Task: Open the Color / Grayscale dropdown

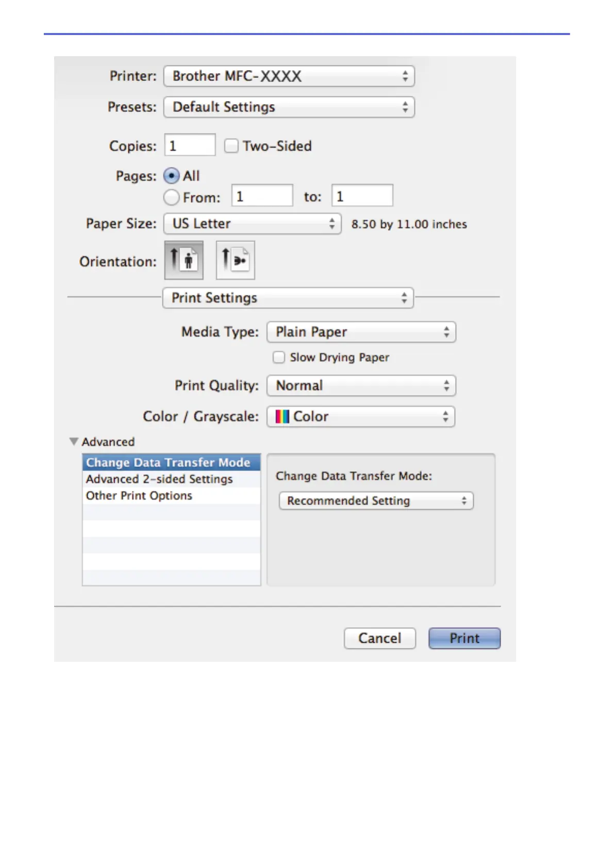Action: pyautogui.click(x=361, y=416)
